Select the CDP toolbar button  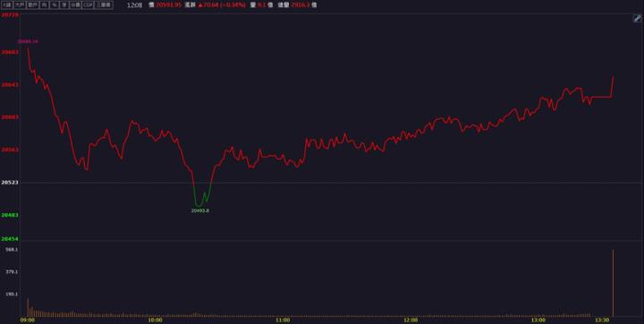[x=88, y=5]
